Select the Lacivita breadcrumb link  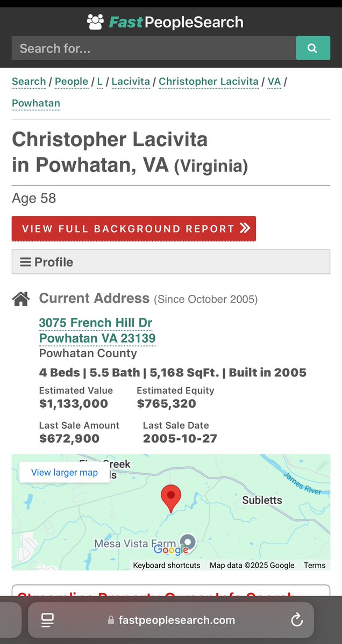click(x=130, y=82)
